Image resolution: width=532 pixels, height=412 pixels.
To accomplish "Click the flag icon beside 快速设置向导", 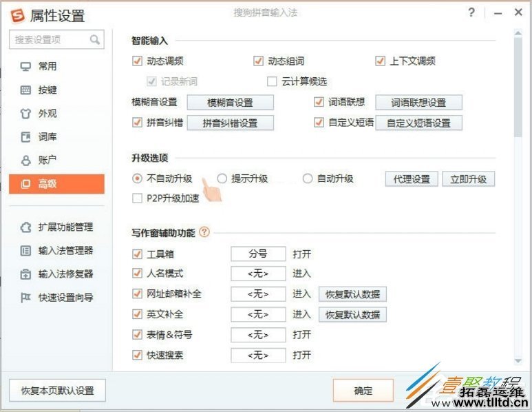I will (25, 298).
